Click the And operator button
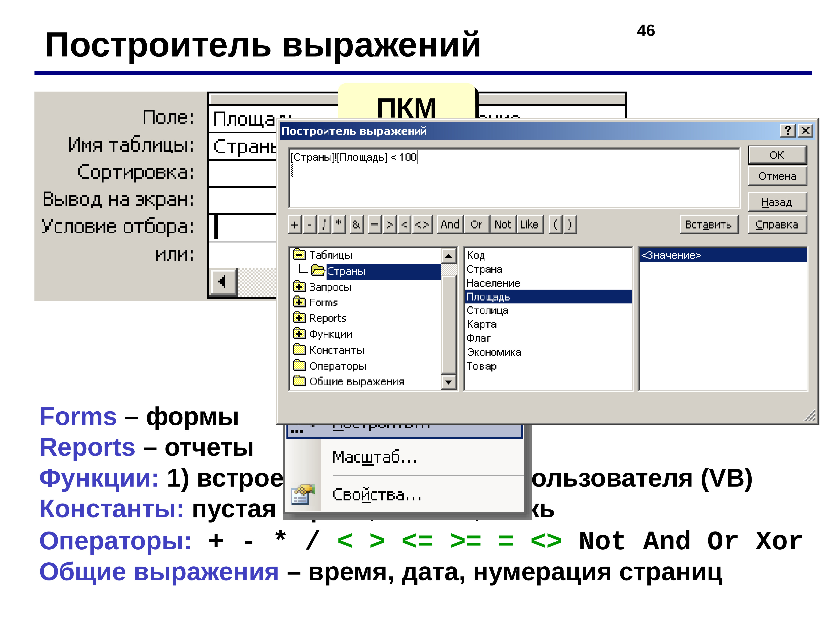 [450, 225]
